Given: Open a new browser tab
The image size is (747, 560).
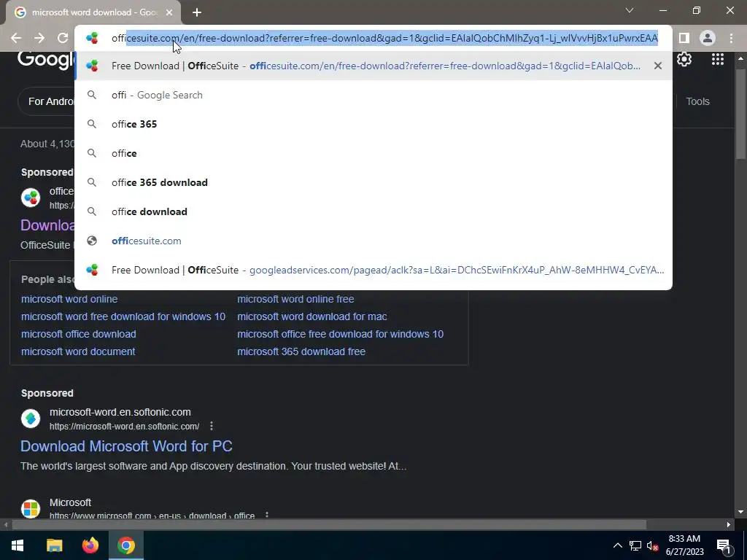Looking at the screenshot, I should click(197, 13).
